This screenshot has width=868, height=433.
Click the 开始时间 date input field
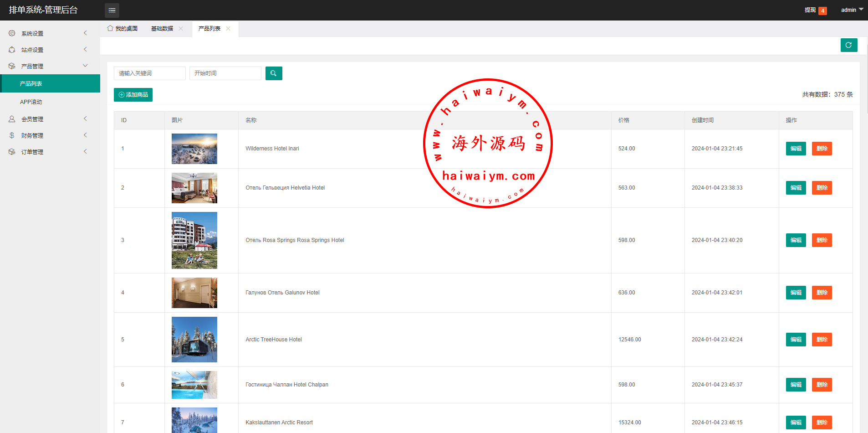pyautogui.click(x=225, y=73)
